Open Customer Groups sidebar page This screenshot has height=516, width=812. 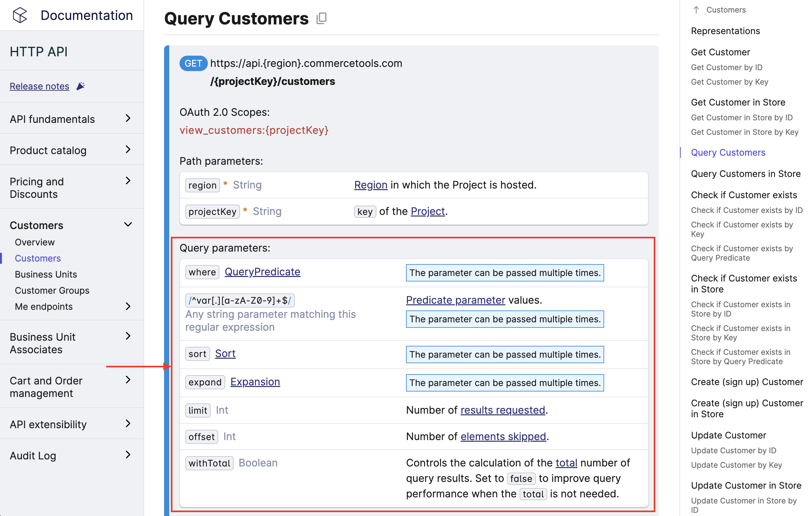[52, 290]
